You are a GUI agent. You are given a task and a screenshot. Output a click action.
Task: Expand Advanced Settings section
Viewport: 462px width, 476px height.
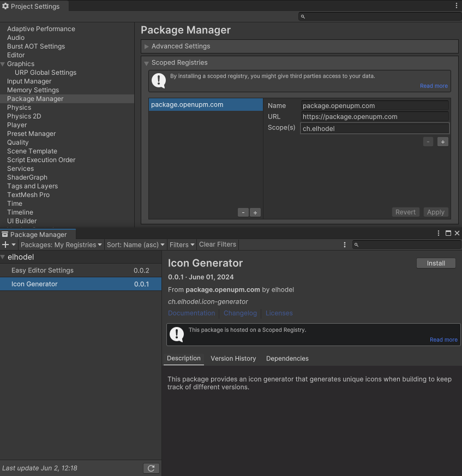[x=147, y=46]
